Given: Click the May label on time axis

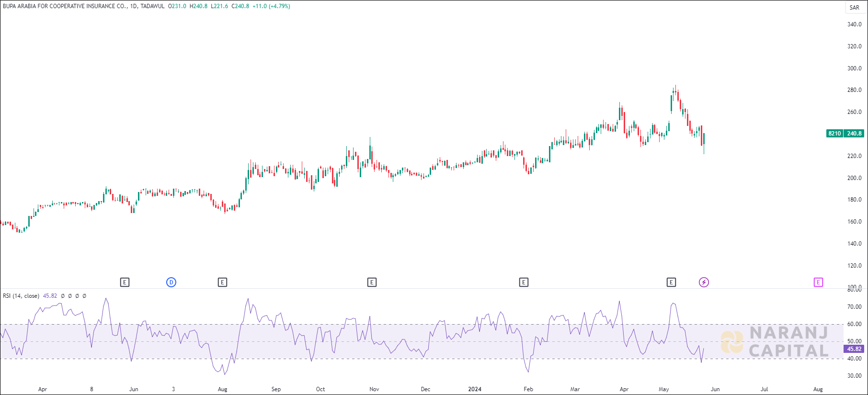Looking at the screenshot, I should tap(663, 389).
